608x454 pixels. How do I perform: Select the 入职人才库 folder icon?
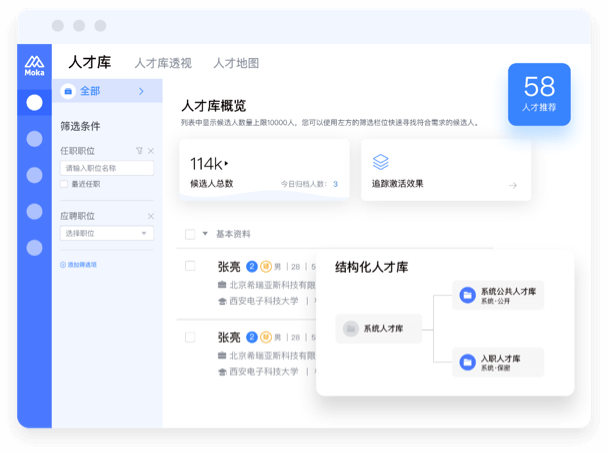click(x=466, y=362)
